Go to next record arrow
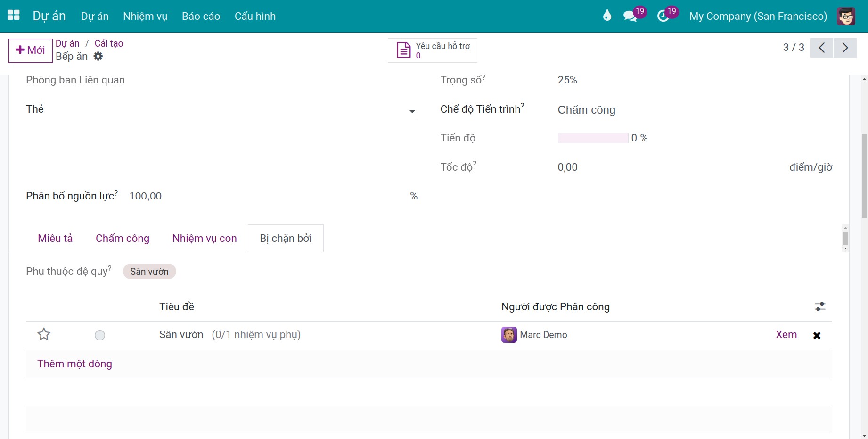The height and width of the screenshot is (439, 868). point(845,48)
